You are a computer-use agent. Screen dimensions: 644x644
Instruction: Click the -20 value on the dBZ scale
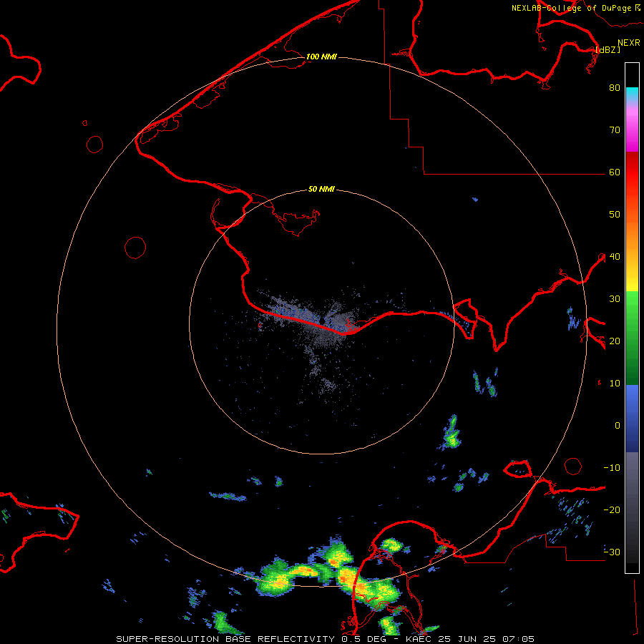coord(612,510)
